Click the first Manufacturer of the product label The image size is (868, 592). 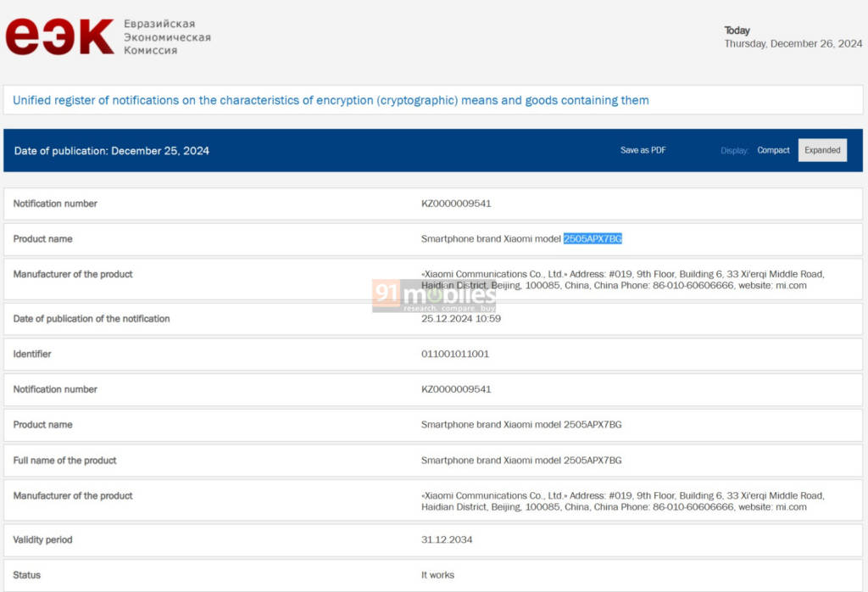coord(73,274)
